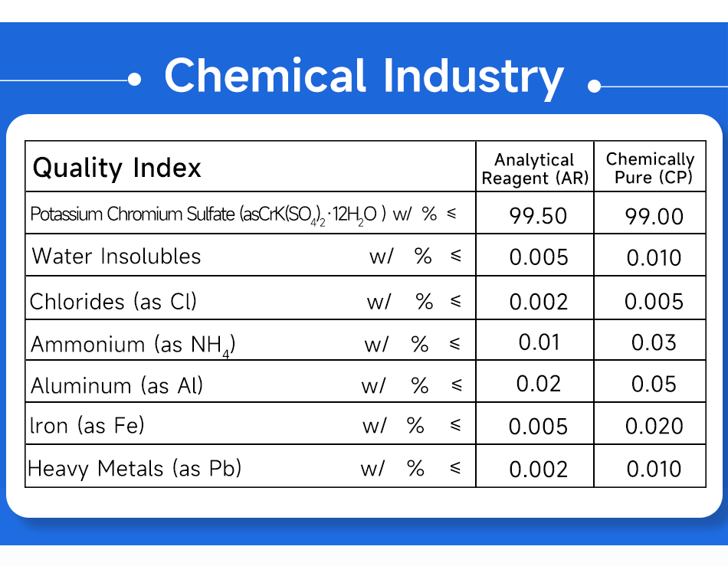
Task: Click the "Analytical Reagent (AR)" column header
Action: [535, 169]
